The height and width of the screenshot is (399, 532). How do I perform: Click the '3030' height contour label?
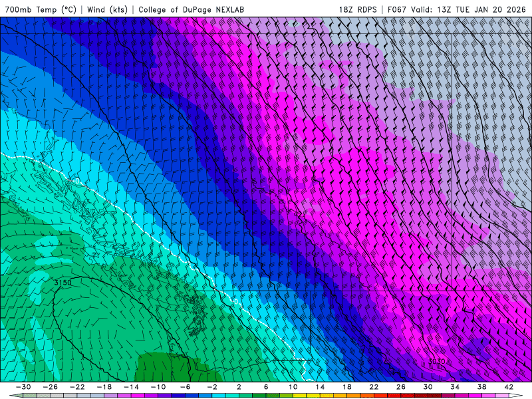tap(436, 361)
